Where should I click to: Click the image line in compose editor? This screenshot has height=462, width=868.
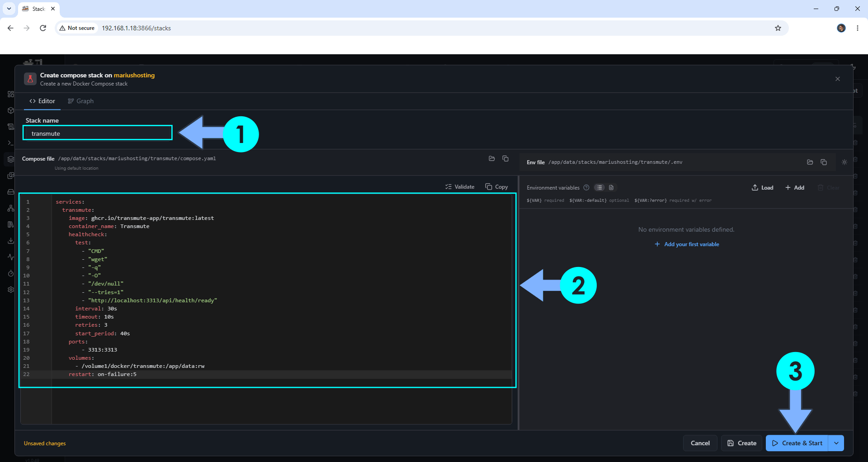141,218
